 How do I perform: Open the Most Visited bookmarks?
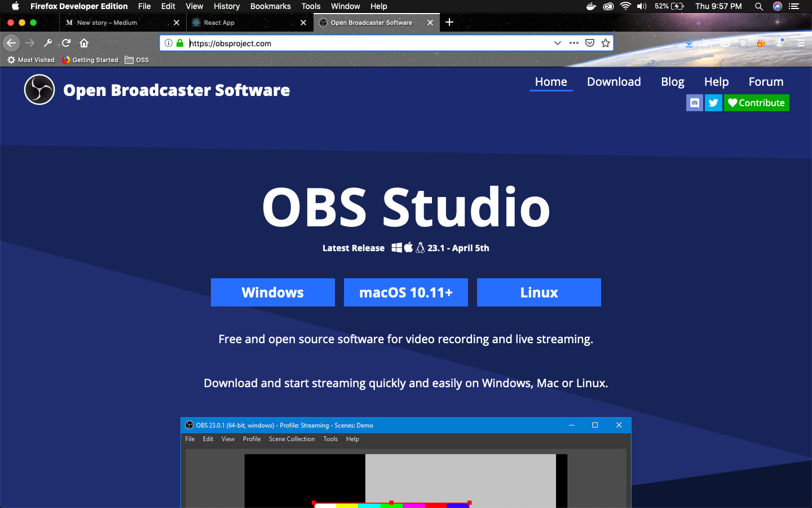(30, 60)
